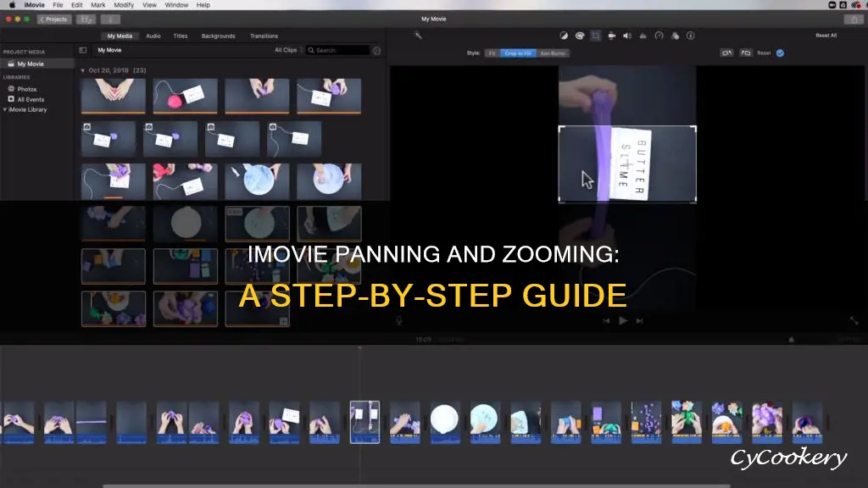Image resolution: width=868 pixels, height=488 pixels.
Task: Open the color balance tool
Action: pyautogui.click(x=564, y=36)
